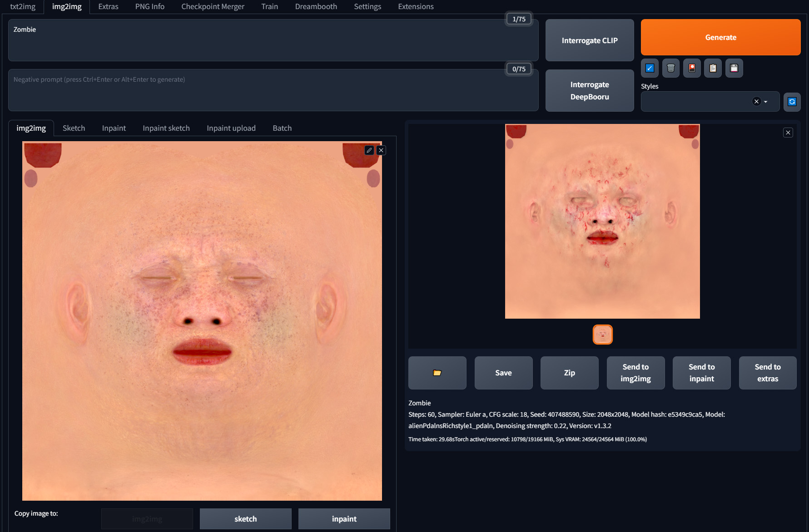Open the output folder with the folder icon
The width and height of the screenshot is (809, 532).
coord(437,373)
